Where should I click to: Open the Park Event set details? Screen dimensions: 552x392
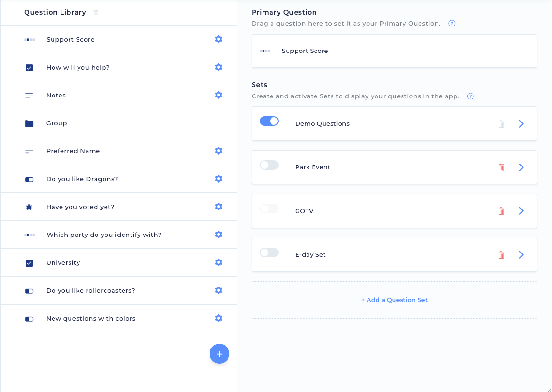[521, 167]
